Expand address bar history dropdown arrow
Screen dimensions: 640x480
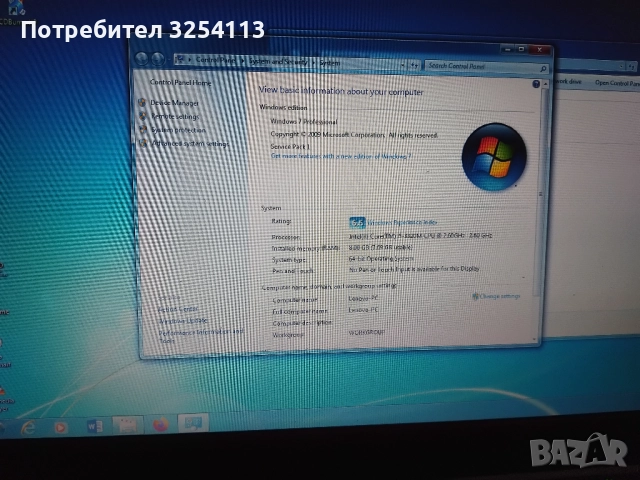[x=403, y=65]
